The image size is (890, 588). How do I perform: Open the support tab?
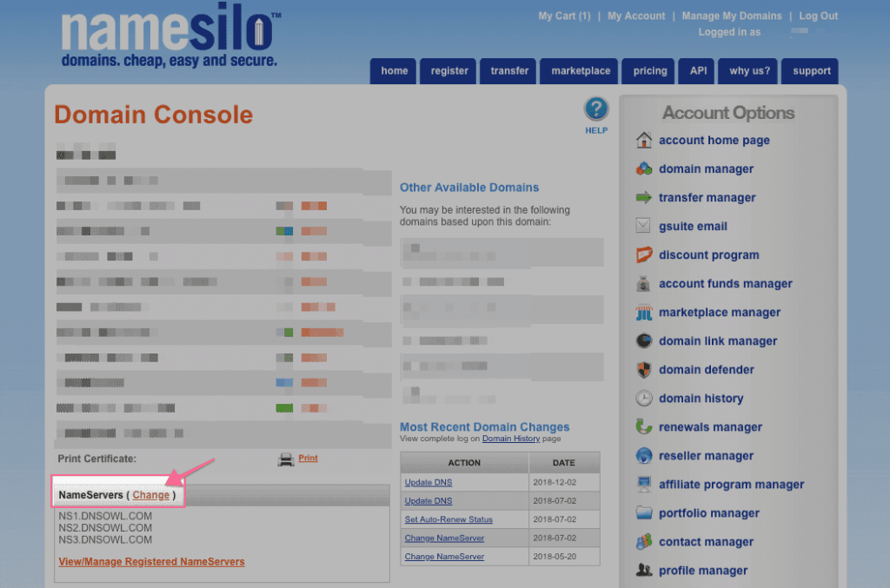click(811, 71)
